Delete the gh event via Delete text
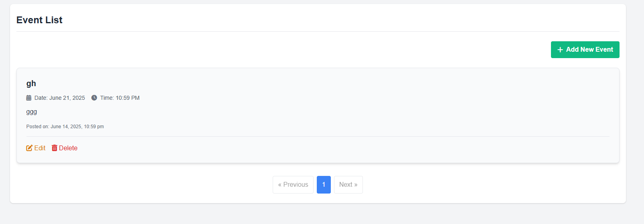This screenshot has width=644, height=224. 68,148
